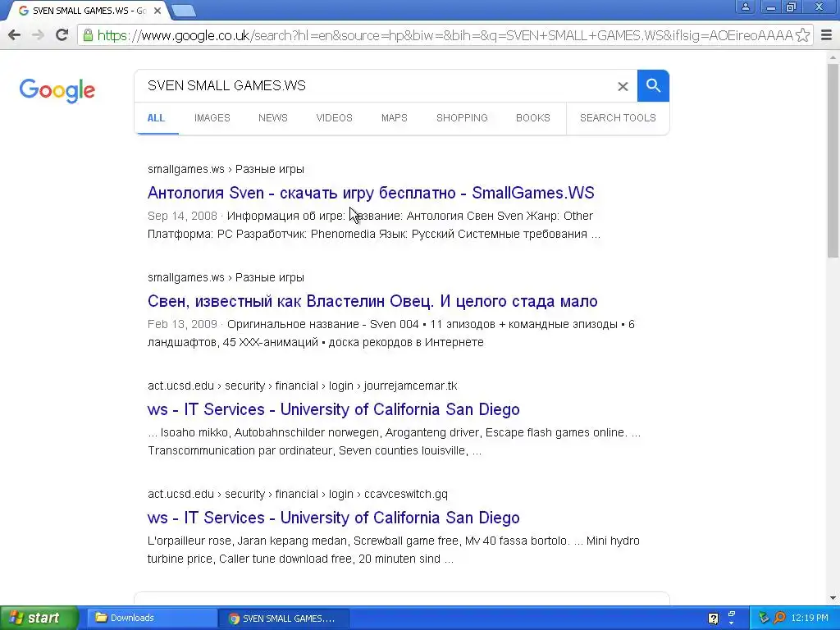The image size is (840, 630).
Task: Click the browser forward arrow
Action: 38,35
